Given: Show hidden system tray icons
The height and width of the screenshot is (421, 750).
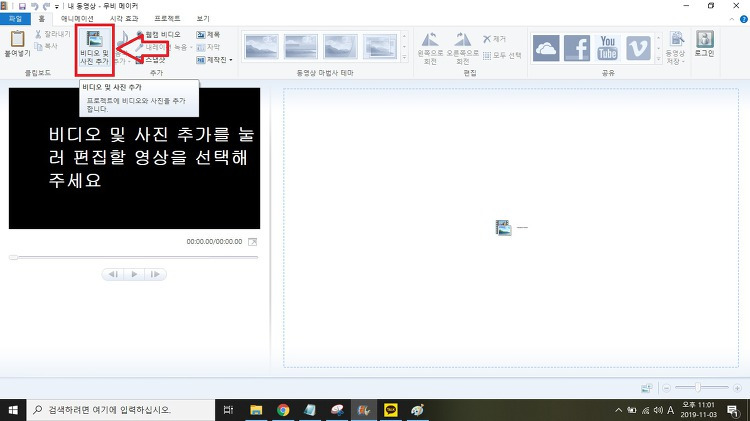Looking at the screenshot, I should pos(618,410).
